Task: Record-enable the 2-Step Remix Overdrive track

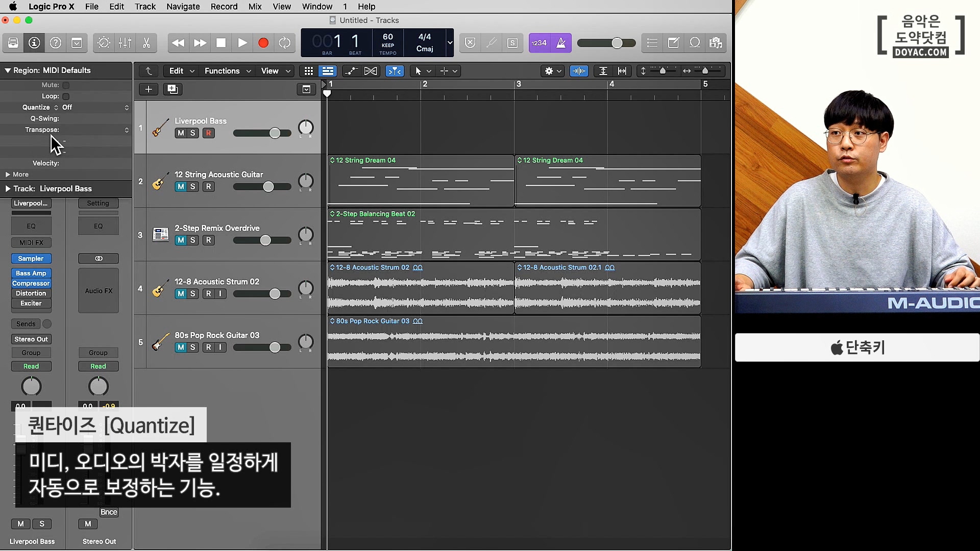Action: [208, 240]
